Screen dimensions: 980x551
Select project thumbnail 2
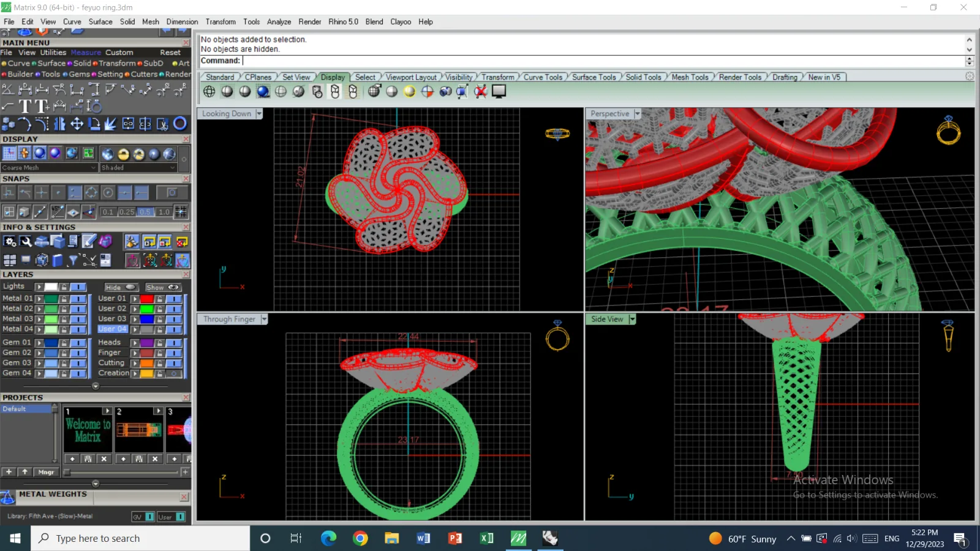tap(139, 430)
